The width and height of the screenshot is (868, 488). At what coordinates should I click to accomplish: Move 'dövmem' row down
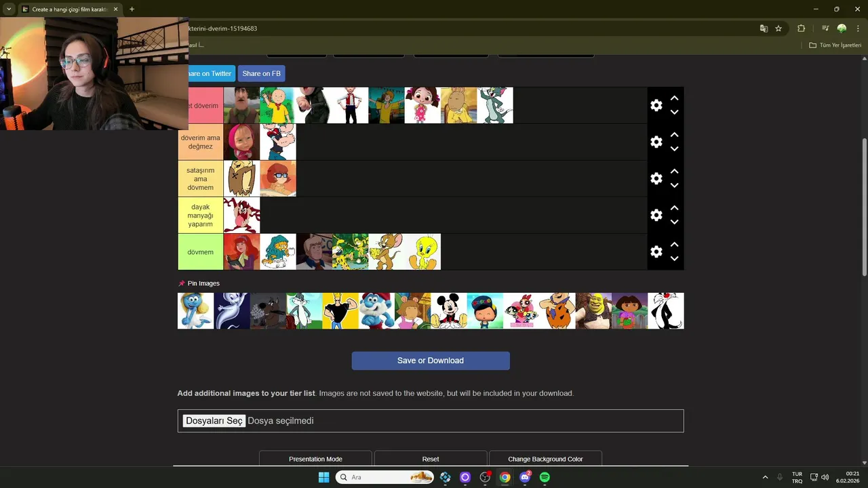674,258
